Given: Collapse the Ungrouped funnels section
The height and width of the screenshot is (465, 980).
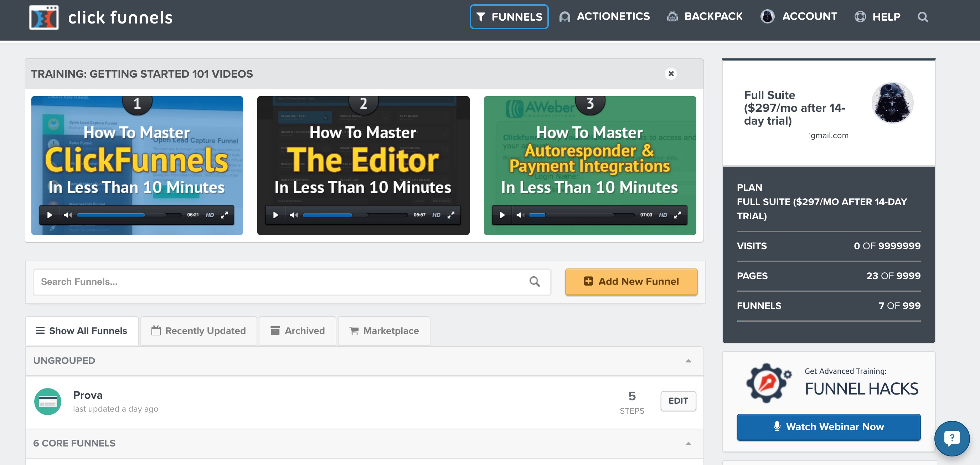Looking at the screenshot, I should (x=688, y=361).
